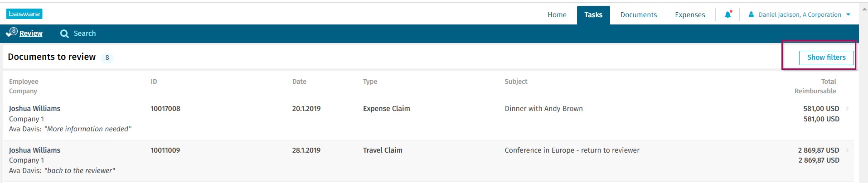The width and height of the screenshot is (868, 183).
Task: Switch to the Home tab
Action: point(557,15)
